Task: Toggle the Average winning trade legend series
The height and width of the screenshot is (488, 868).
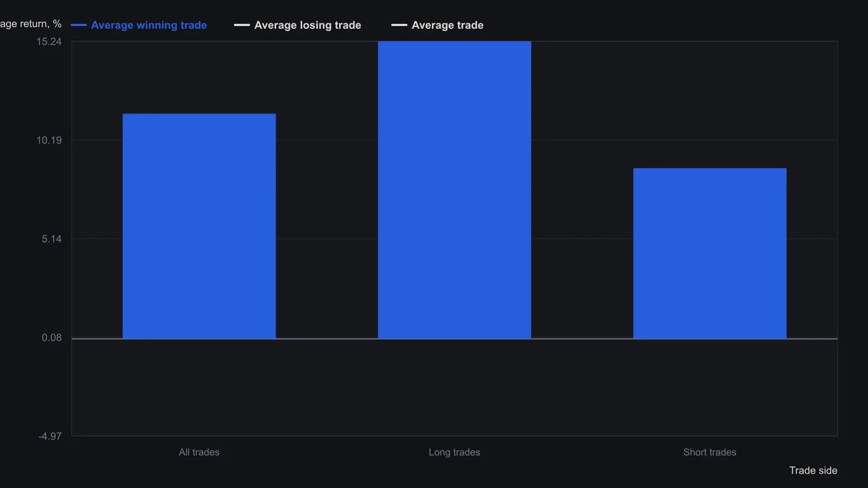Action: point(139,25)
